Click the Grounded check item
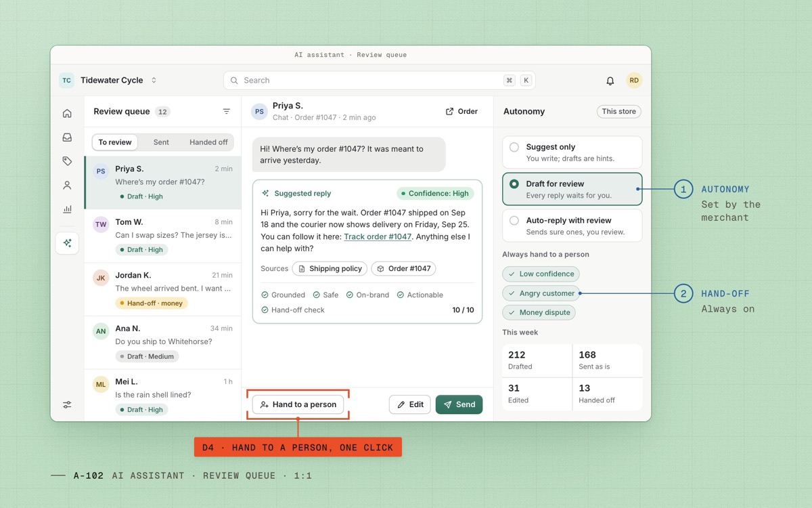Image resolution: width=812 pixels, height=508 pixels. pos(283,295)
